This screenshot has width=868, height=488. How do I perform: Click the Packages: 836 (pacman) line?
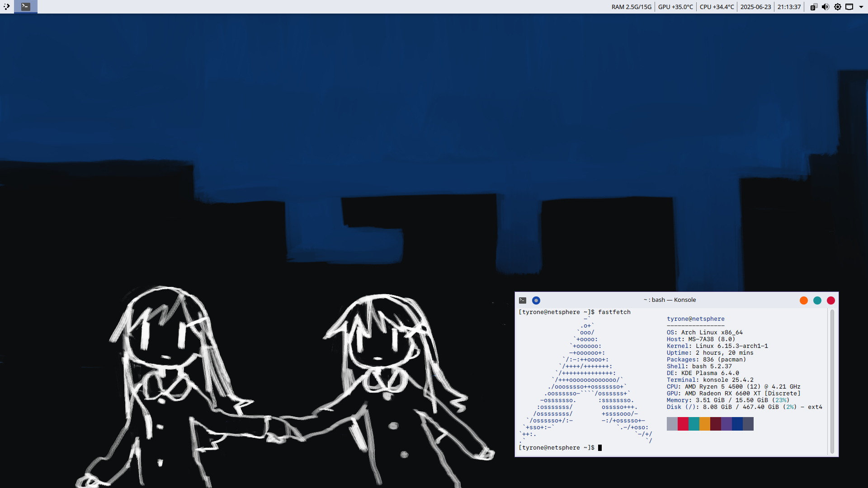tap(707, 360)
